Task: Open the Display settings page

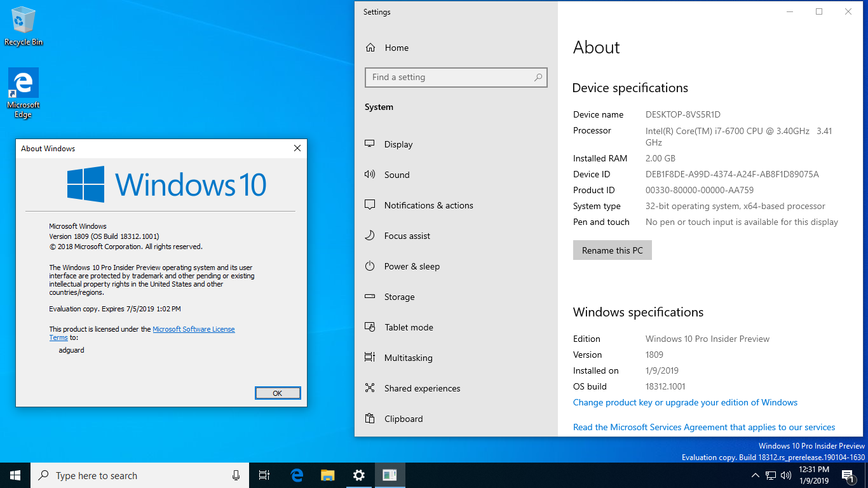Action: pyautogui.click(x=456, y=144)
